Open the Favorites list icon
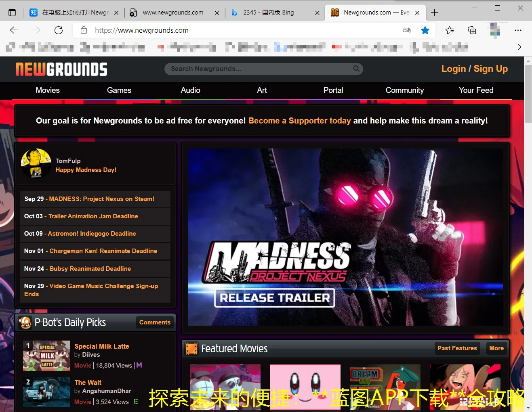This screenshot has width=532, height=412. [450, 30]
